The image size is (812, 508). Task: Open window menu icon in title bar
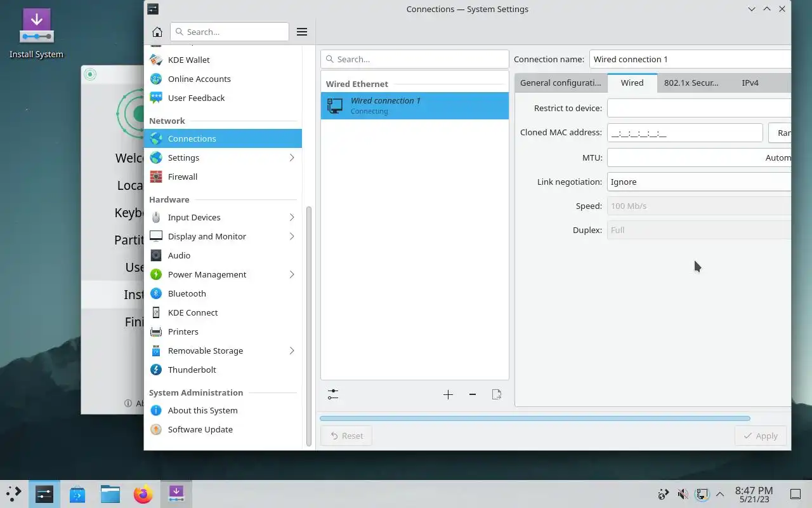(x=153, y=9)
